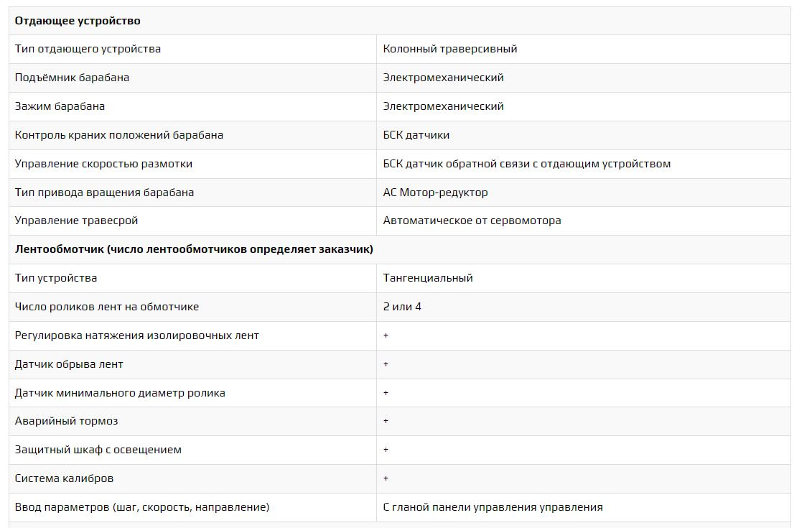Click the "Датчик минимального диаметр ролика" label
This screenshot has height=528, width=812.
(x=120, y=393)
